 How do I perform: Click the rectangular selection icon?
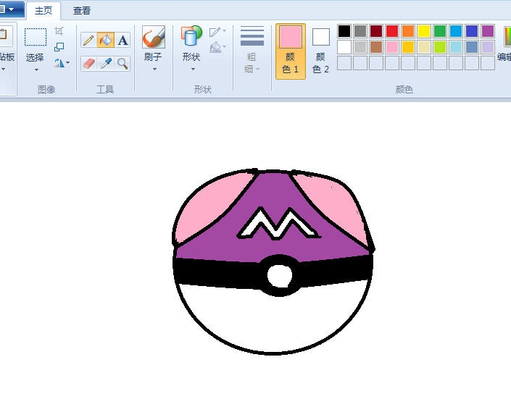point(36,37)
